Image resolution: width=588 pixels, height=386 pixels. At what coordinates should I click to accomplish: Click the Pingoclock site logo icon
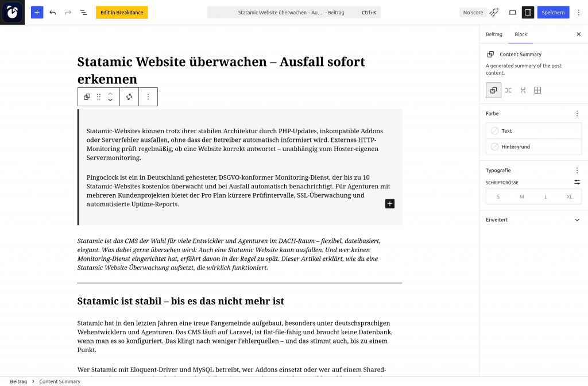point(13,13)
